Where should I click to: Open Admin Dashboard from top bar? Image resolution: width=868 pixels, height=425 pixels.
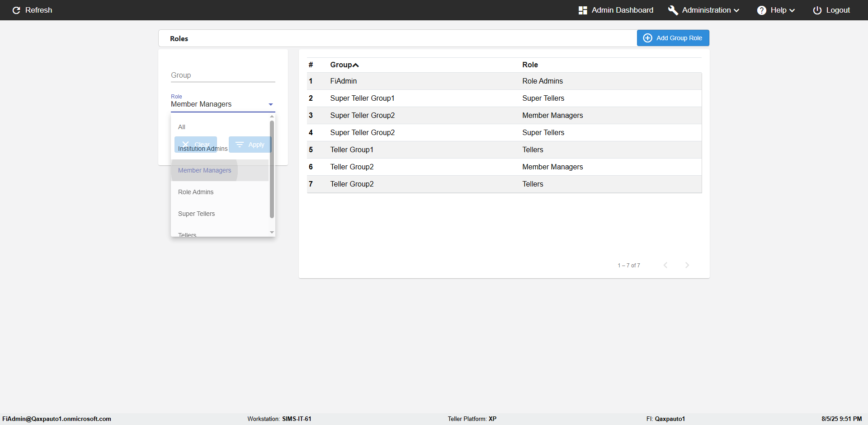coord(616,10)
